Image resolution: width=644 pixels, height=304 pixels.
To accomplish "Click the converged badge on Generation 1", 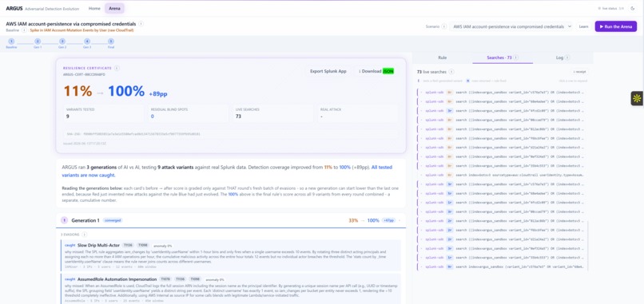I will coord(113,220).
